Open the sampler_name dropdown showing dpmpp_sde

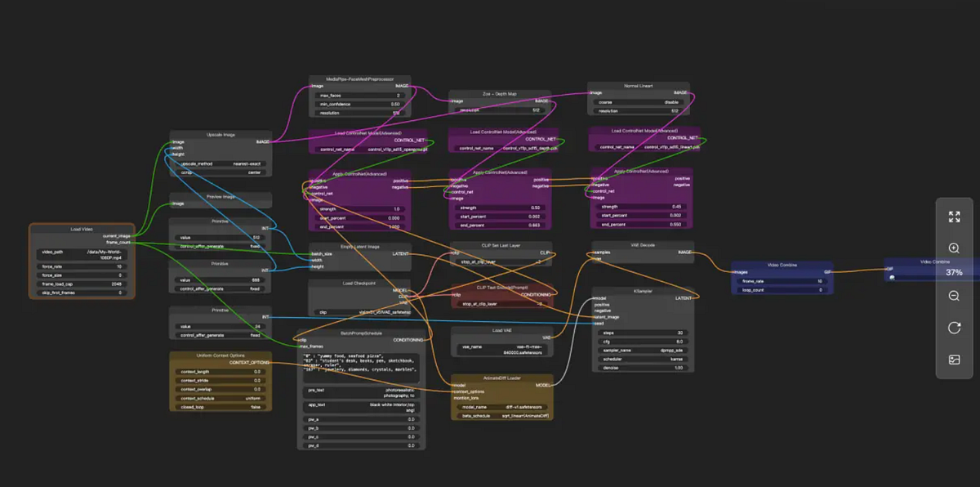643,350
